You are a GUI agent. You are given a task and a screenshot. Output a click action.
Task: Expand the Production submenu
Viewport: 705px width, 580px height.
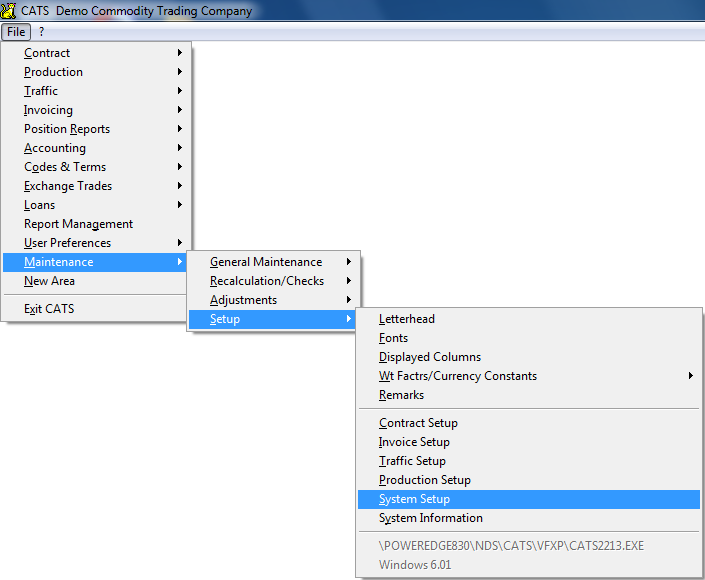point(97,72)
